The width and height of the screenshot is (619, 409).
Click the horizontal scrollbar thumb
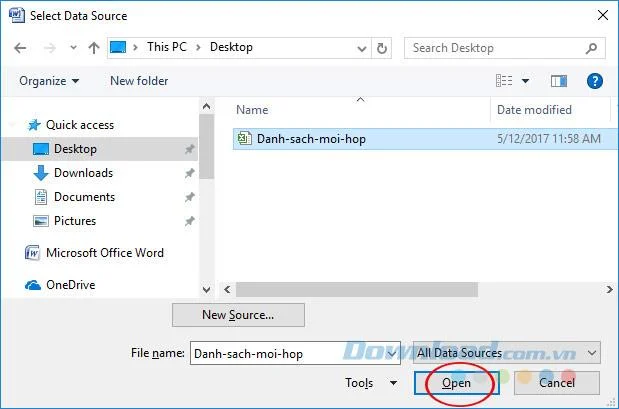coord(357,289)
